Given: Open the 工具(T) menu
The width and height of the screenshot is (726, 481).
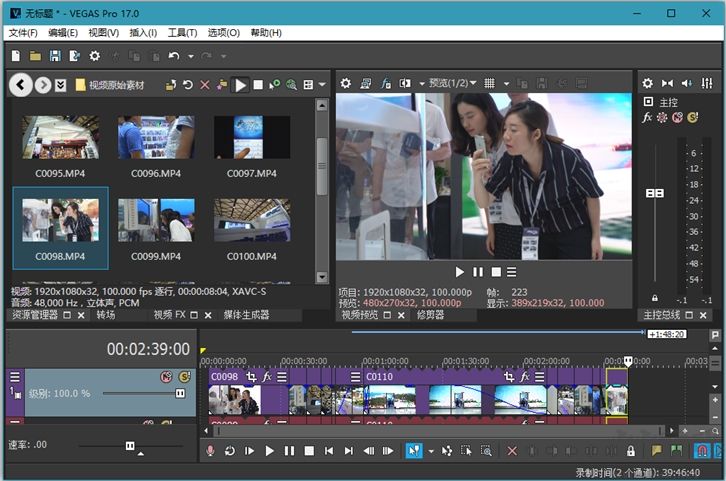Looking at the screenshot, I should coord(183,33).
